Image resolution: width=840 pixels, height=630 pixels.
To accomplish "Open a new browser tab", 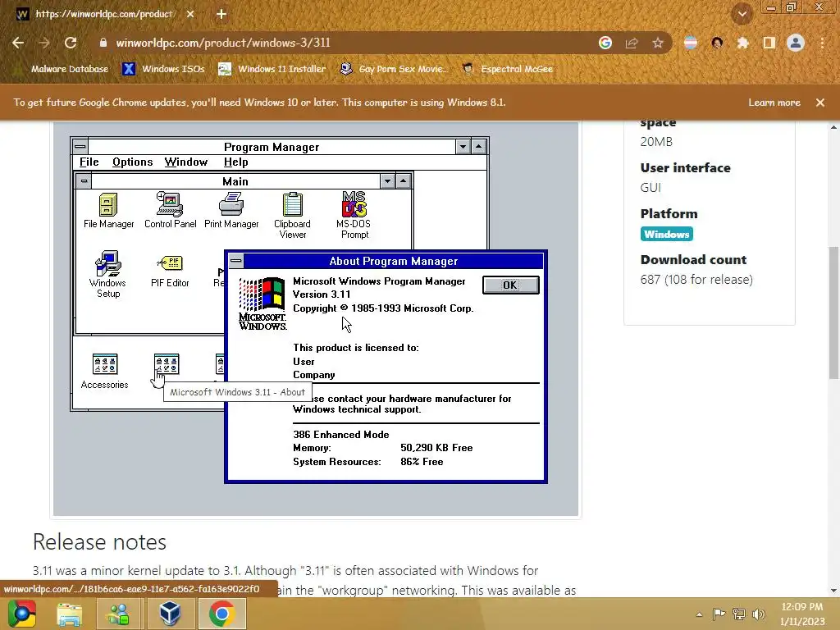I will [x=221, y=14].
